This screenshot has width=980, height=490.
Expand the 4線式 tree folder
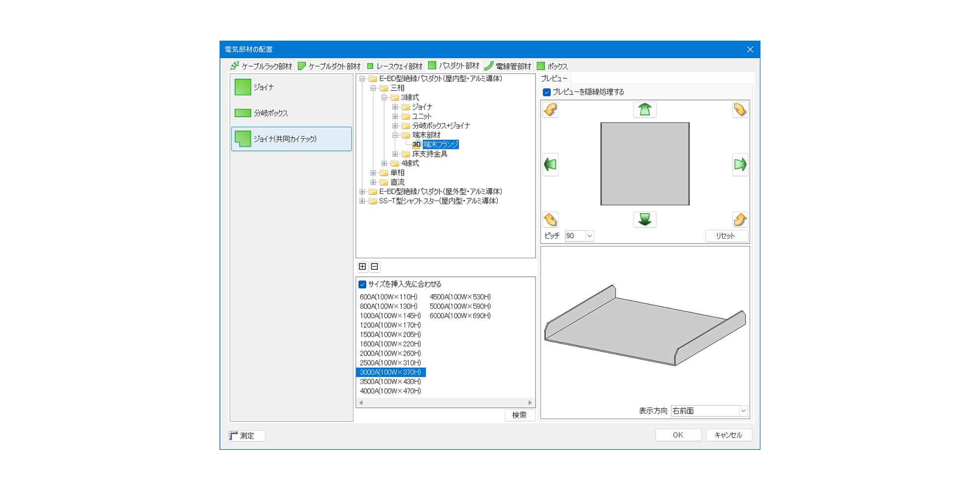384,164
